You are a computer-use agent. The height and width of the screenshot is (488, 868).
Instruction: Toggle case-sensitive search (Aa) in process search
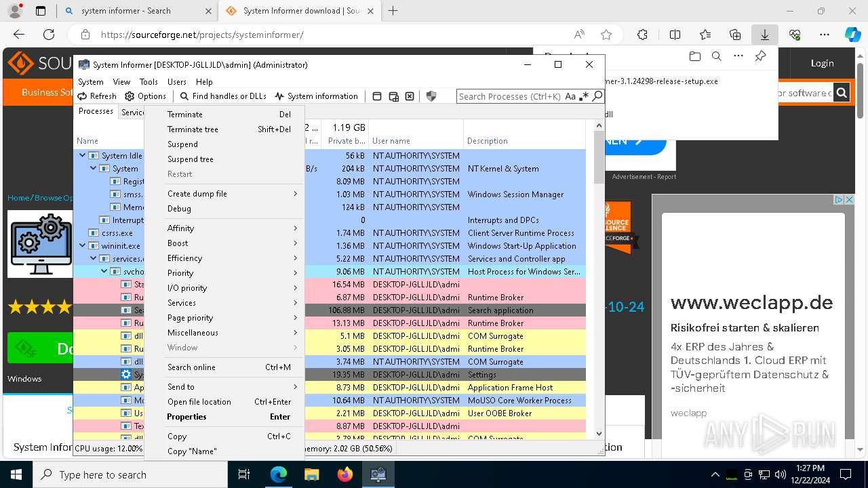[x=570, y=96]
